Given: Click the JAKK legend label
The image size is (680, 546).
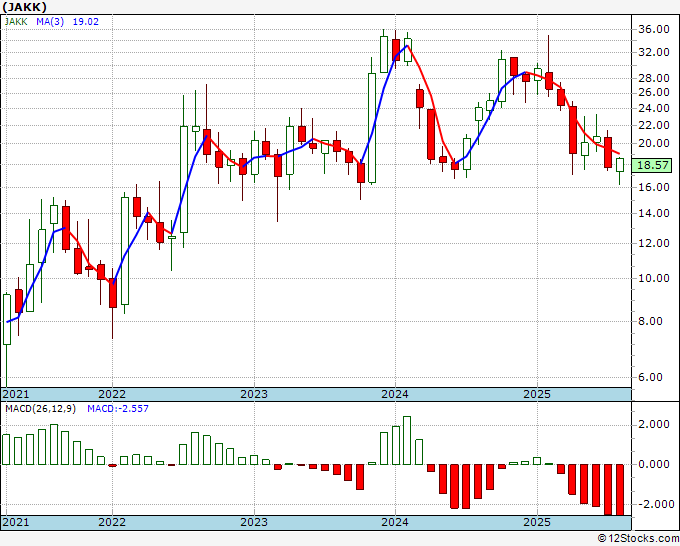Looking at the screenshot, I should point(16,22).
